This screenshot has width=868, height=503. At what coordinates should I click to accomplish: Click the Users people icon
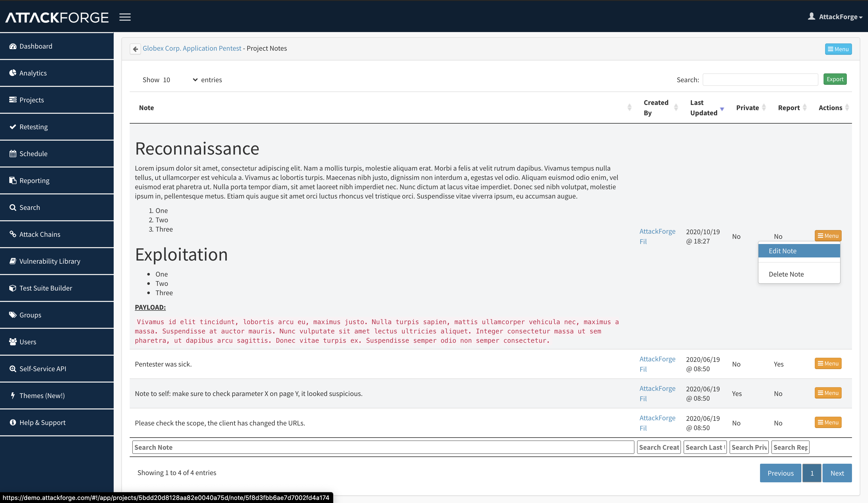13,342
